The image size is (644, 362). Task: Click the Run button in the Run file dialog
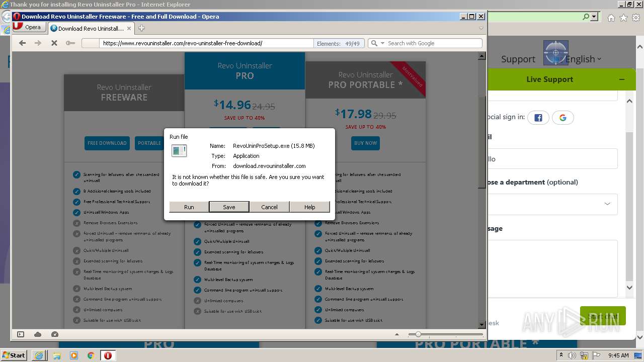coord(189,207)
